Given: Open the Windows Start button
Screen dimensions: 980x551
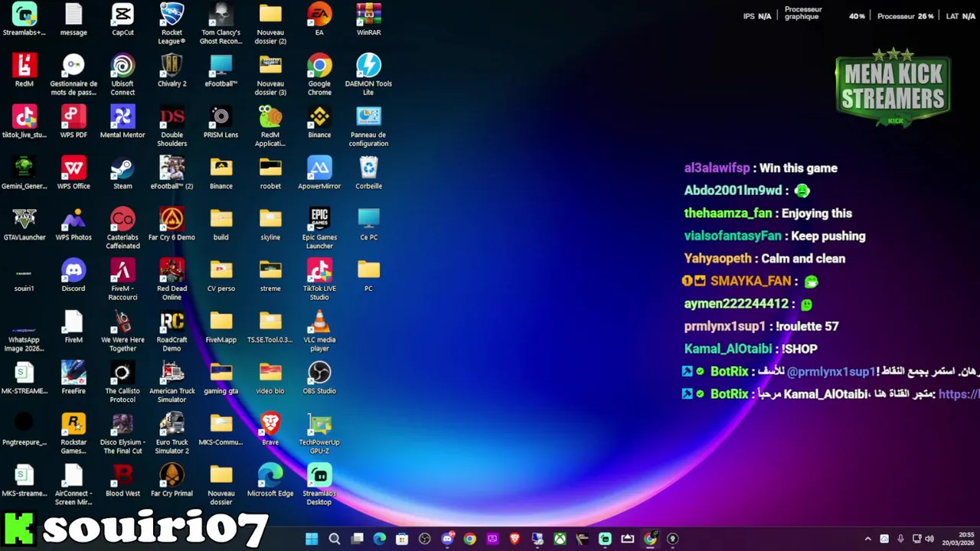Looking at the screenshot, I should [x=312, y=539].
